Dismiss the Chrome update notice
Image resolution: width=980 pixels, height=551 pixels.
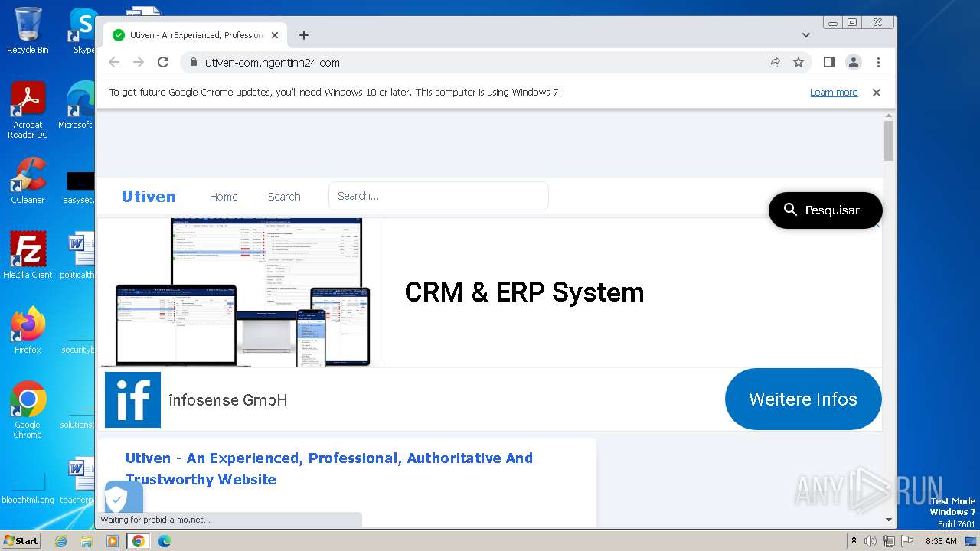tap(877, 93)
